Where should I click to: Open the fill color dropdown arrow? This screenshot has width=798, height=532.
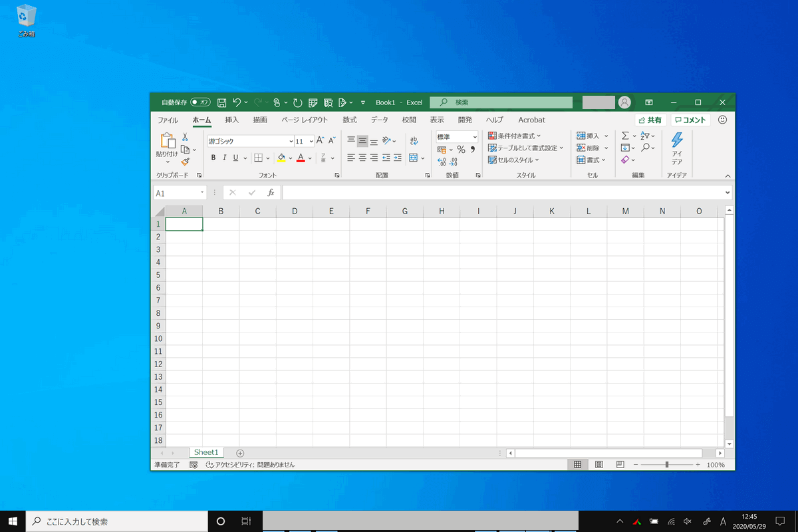pos(291,158)
